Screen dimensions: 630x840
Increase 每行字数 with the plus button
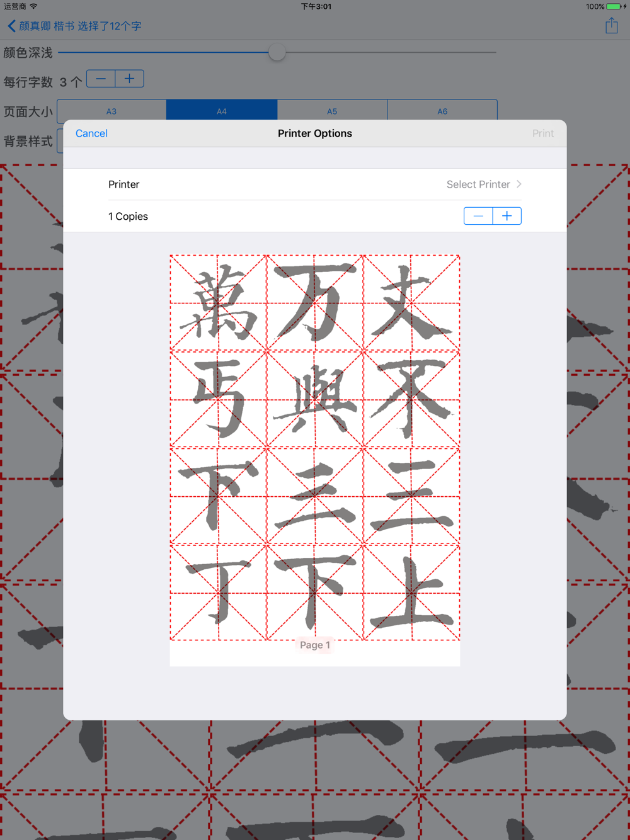(x=129, y=79)
